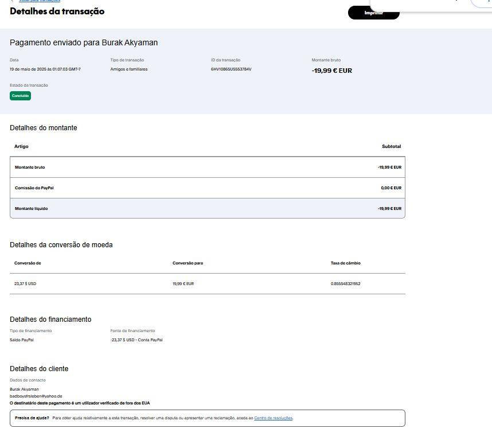Click the 'Data' field label

[x=14, y=60]
